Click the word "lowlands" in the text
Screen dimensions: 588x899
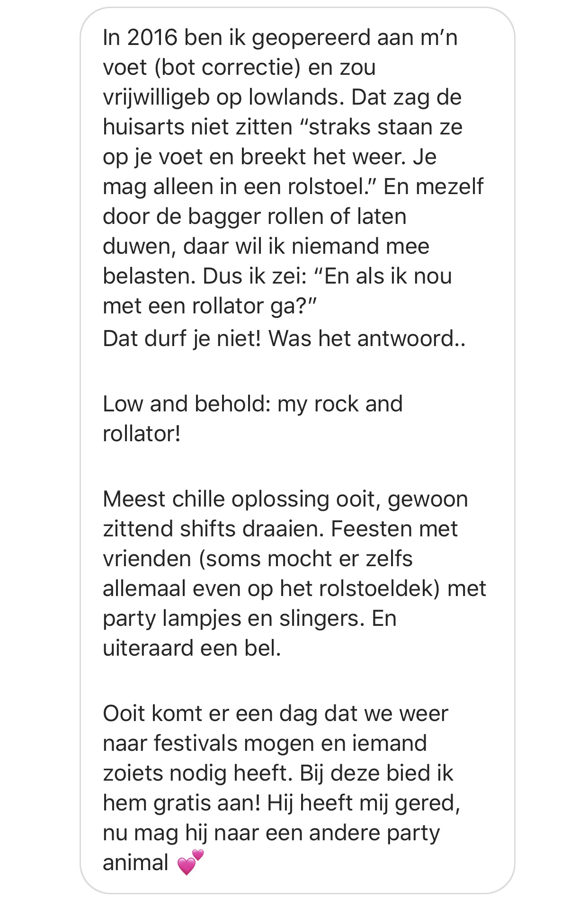(294, 97)
